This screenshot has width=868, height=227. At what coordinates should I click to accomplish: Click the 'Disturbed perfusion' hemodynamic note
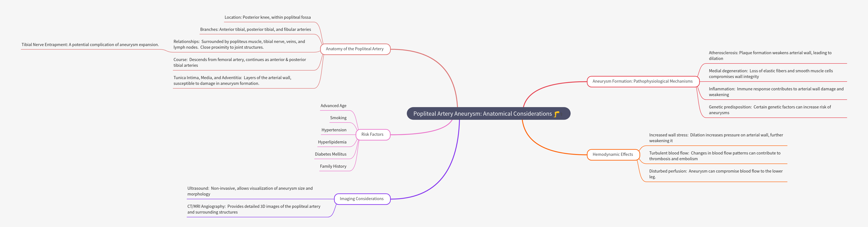click(716, 174)
